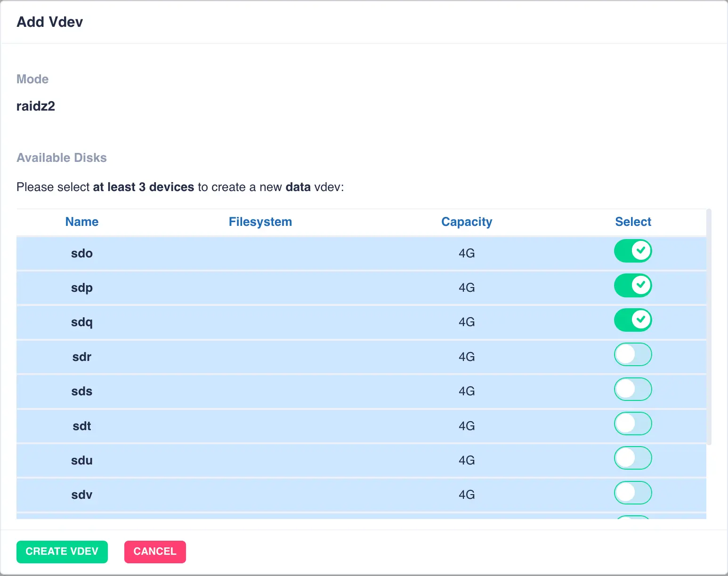
Task: Click the sdq disk name cell
Action: point(82,322)
